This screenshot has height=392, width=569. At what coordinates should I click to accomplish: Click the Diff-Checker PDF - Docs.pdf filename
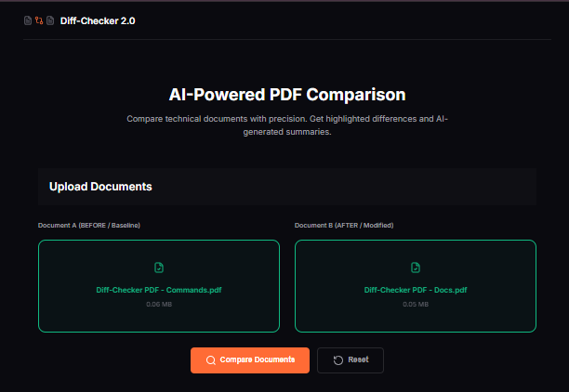[x=416, y=290]
